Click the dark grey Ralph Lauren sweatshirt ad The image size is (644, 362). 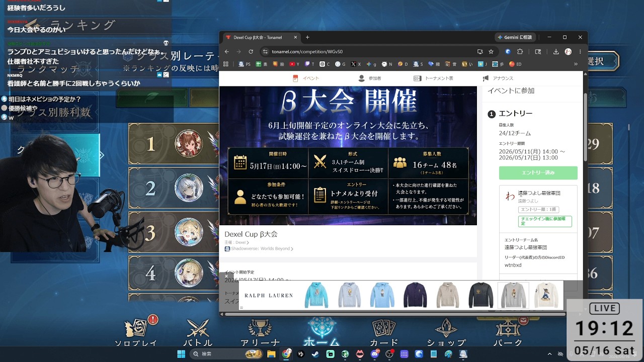(480, 295)
